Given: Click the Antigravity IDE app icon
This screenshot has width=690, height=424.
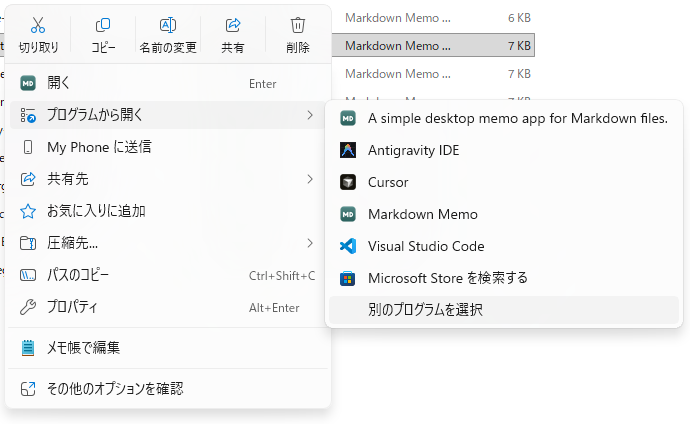Looking at the screenshot, I should (x=348, y=150).
